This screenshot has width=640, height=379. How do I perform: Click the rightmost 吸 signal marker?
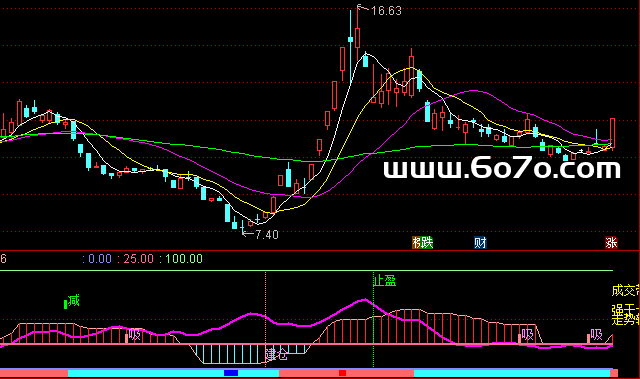point(596,335)
